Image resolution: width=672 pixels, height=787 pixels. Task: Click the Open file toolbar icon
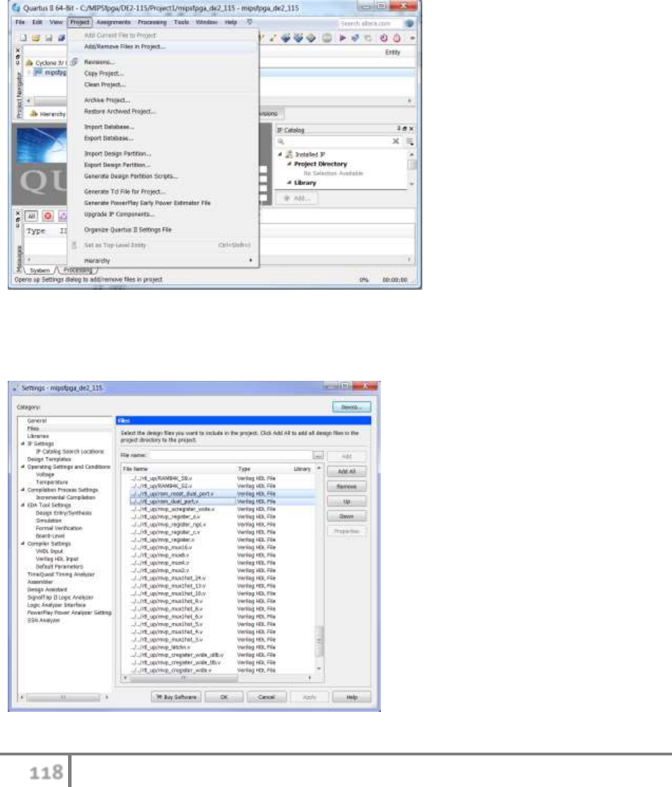(36, 38)
